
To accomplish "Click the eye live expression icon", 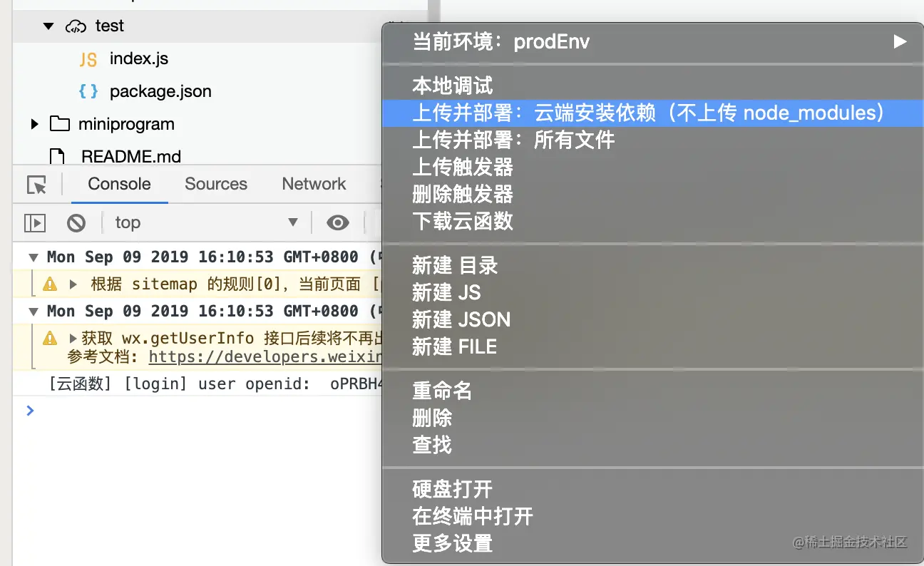I will pos(338,223).
